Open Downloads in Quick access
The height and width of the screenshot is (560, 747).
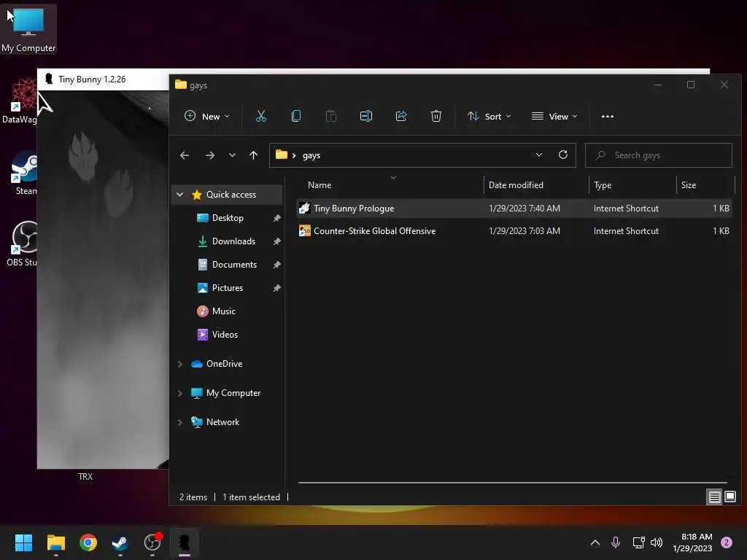pyautogui.click(x=233, y=241)
